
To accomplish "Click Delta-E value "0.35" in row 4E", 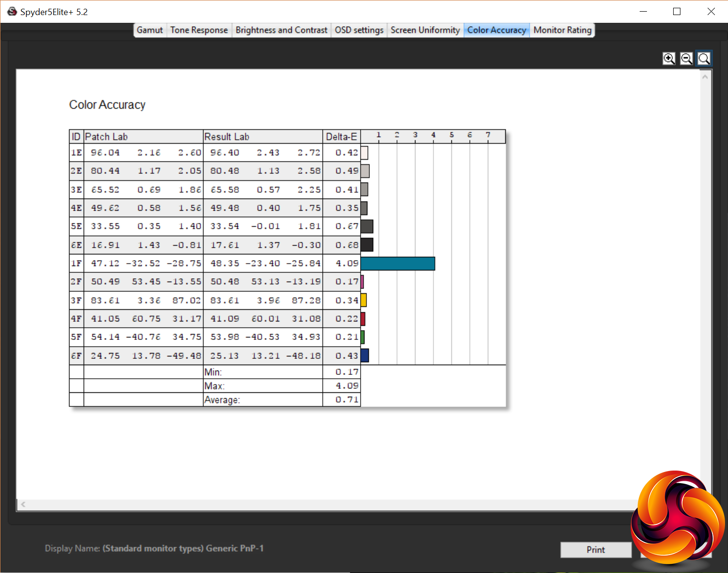I will point(347,208).
